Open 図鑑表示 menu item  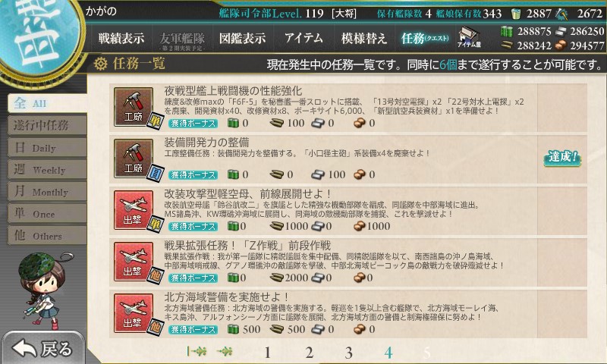(242, 38)
